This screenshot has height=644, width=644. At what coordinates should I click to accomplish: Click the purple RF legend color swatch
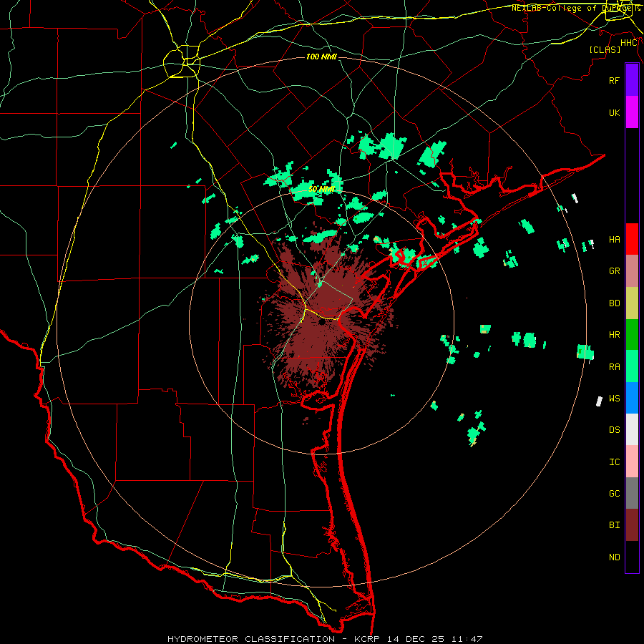coord(632,80)
